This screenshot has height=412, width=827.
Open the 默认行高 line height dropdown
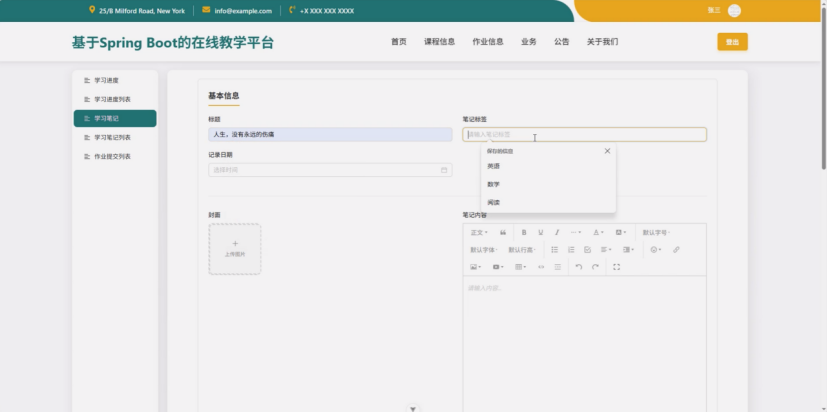[522, 250]
